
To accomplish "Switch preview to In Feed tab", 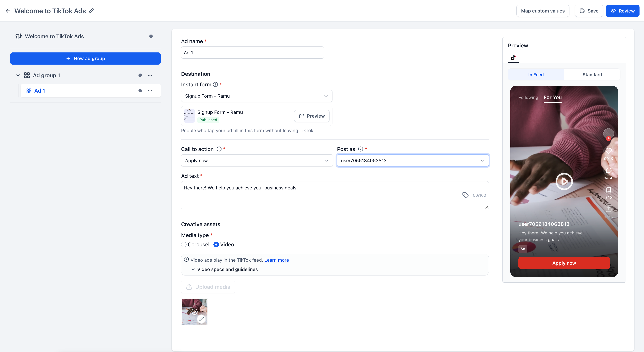I will click(x=536, y=75).
